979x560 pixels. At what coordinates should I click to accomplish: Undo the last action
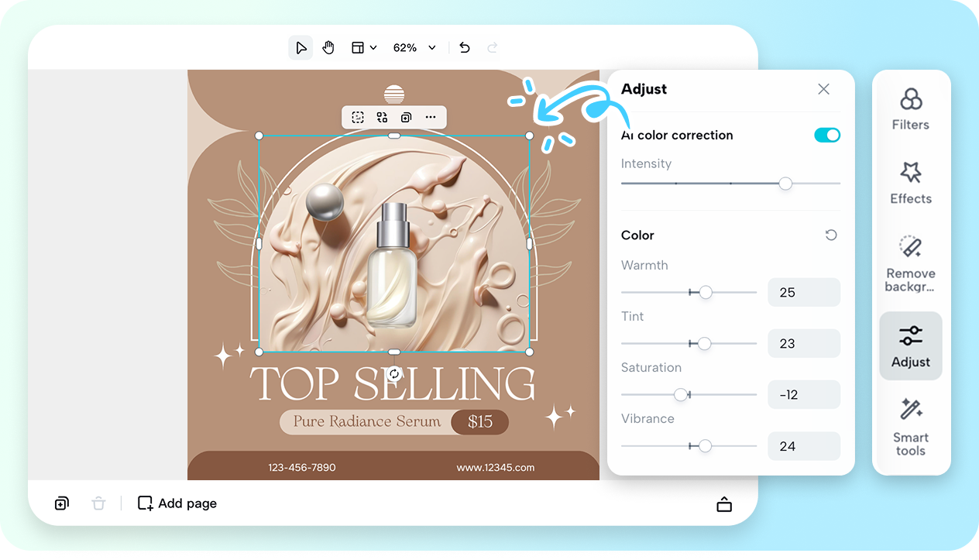464,47
